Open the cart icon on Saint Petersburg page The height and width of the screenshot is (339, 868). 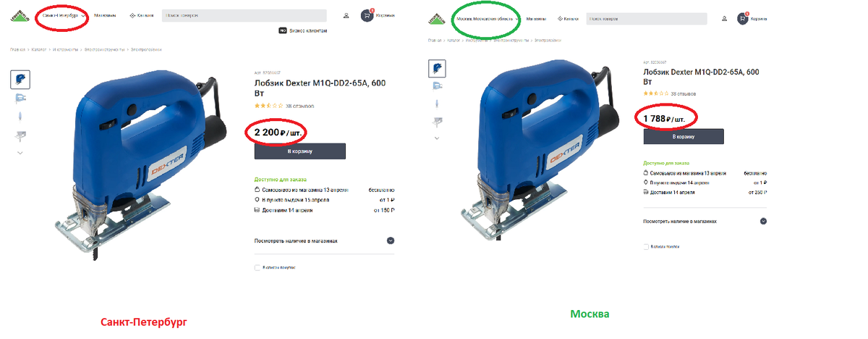pos(367,15)
